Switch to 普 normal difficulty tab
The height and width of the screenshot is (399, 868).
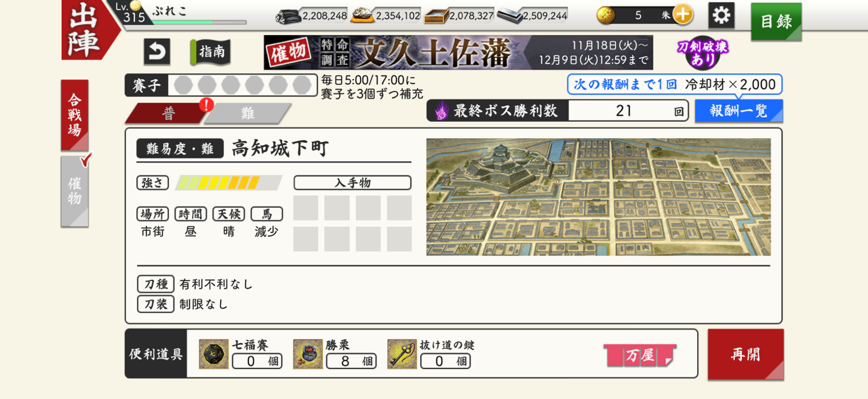tap(167, 113)
